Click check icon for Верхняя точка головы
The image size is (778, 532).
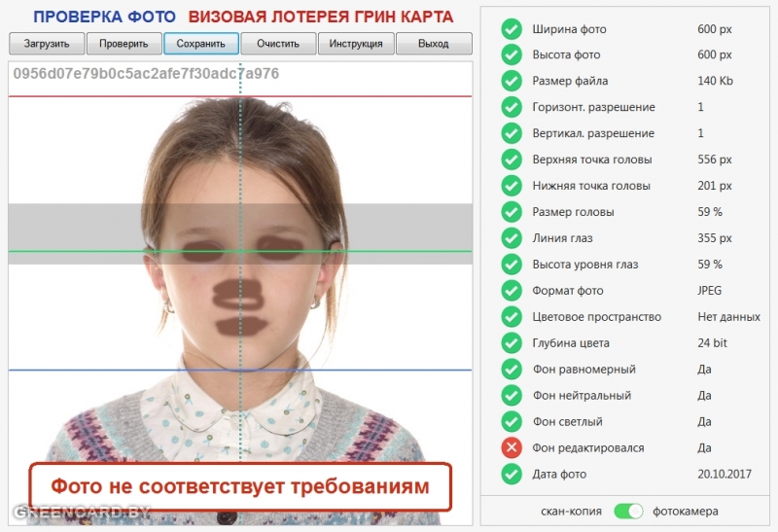click(512, 160)
